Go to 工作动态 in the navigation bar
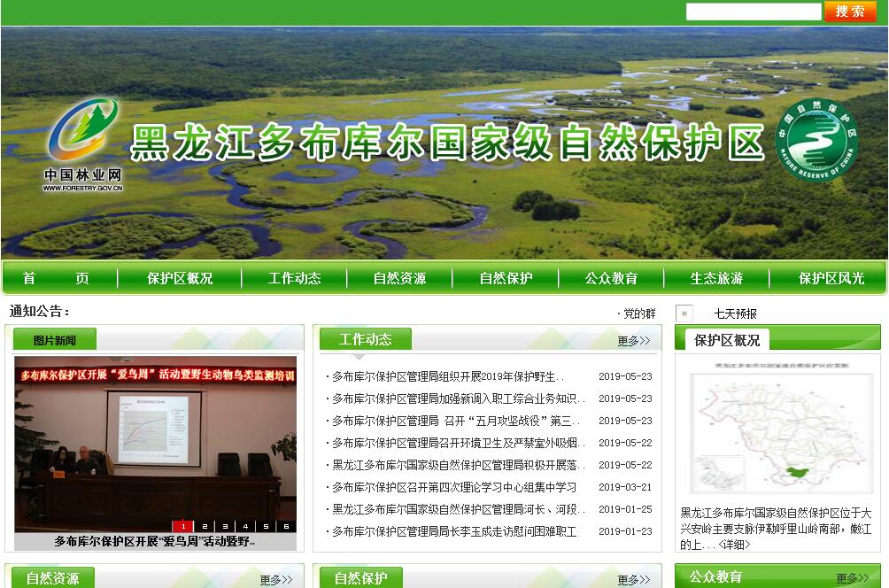889x588 pixels. (x=294, y=278)
